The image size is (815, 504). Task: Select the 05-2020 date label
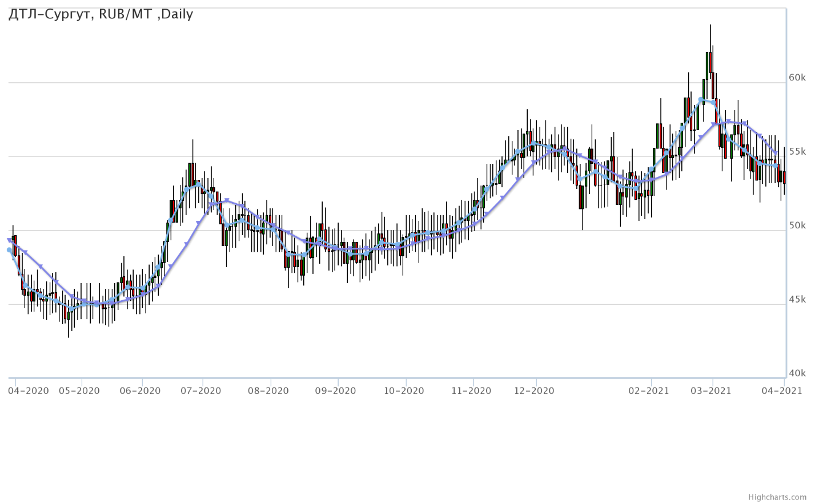coord(79,391)
